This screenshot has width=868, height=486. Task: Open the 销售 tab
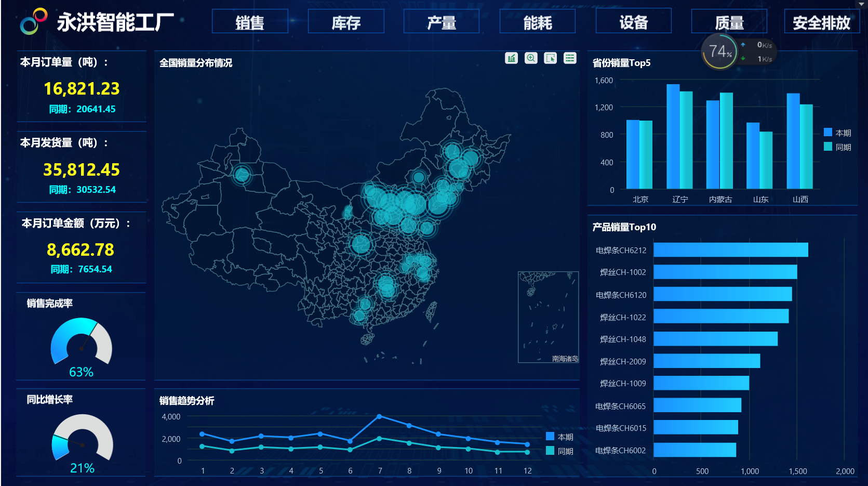(x=250, y=22)
